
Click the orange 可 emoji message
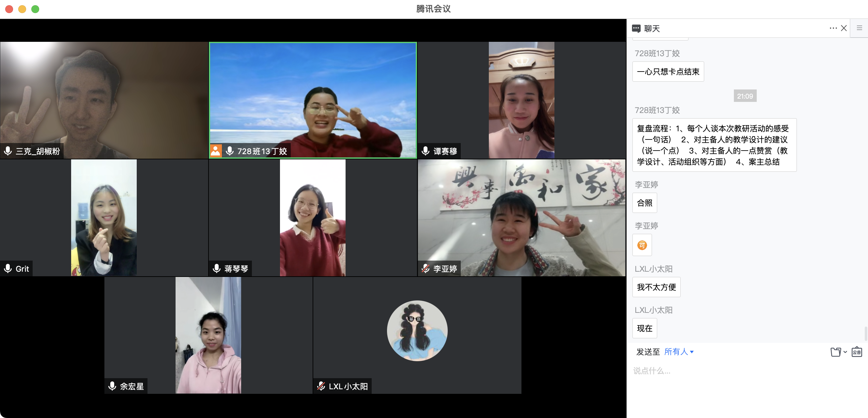pos(642,245)
